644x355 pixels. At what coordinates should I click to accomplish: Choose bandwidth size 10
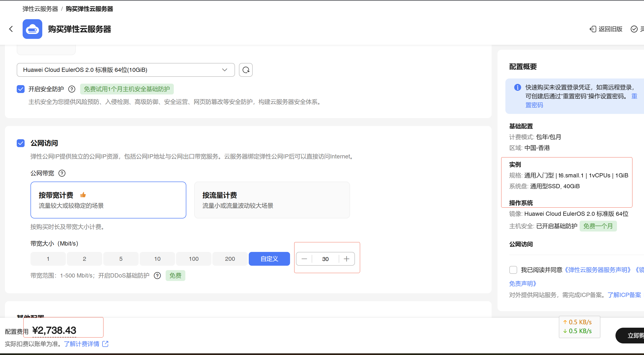pyautogui.click(x=157, y=259)
